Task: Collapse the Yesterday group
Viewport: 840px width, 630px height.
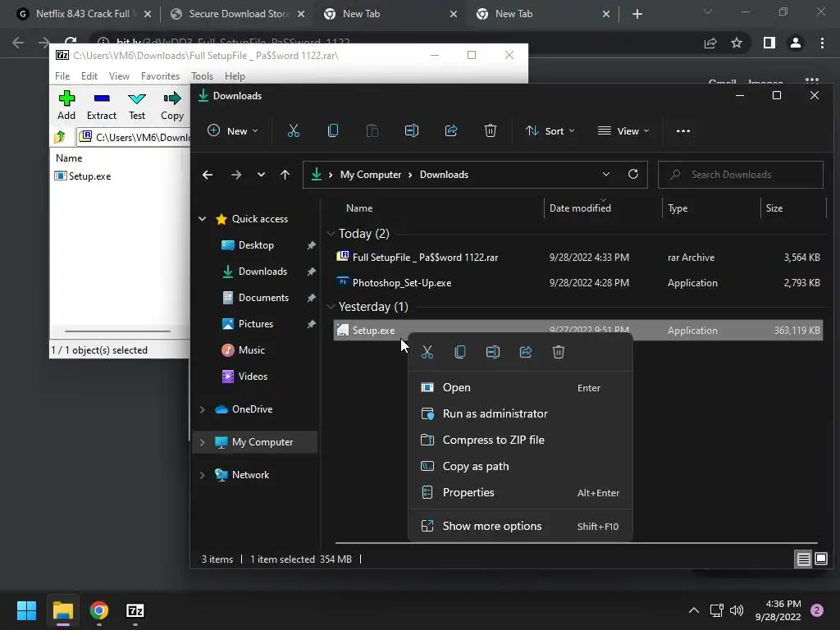Action: click(331, 307)
